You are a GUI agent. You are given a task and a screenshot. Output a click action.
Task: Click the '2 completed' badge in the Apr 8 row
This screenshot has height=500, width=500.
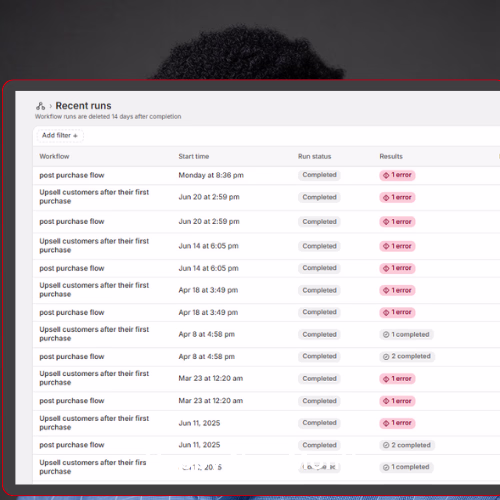(x=407, y=356)
